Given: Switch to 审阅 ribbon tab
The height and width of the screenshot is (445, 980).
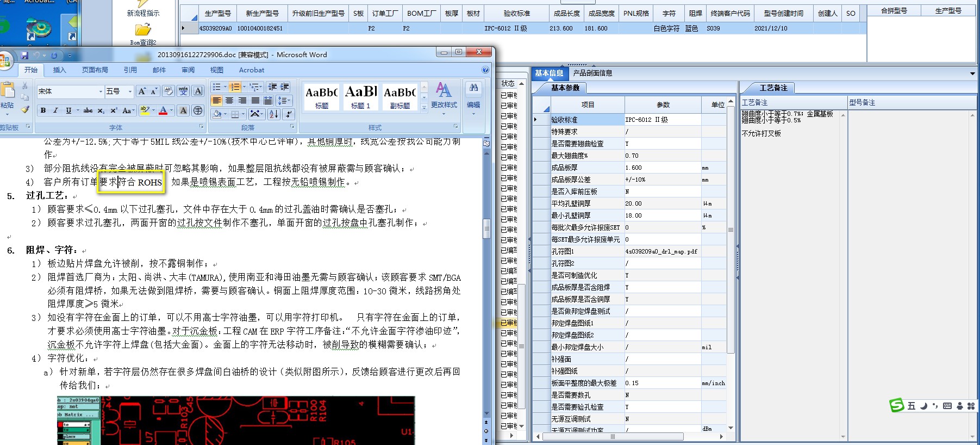Looking at the screenshot, I should click(188, 70).
